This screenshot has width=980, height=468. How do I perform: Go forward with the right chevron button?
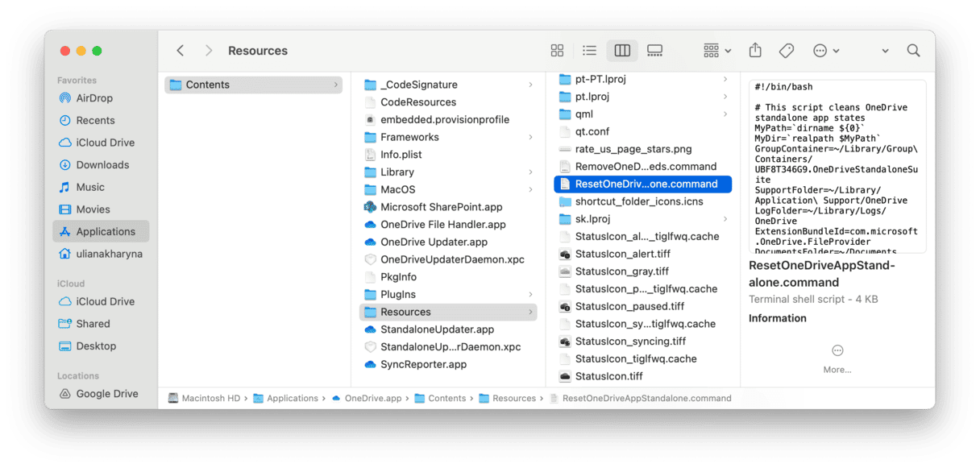click(x=209, y=51)
